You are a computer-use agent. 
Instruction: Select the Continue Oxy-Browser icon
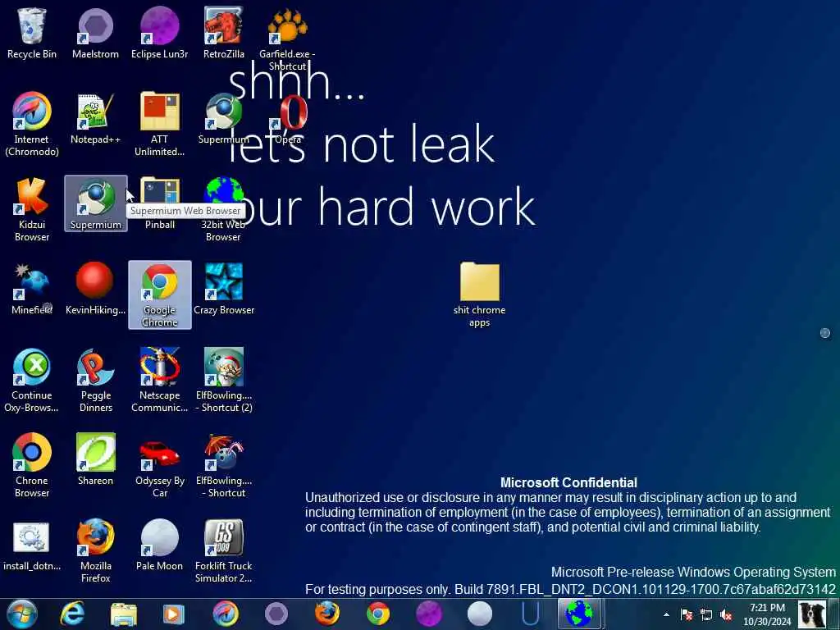[32, 381]
